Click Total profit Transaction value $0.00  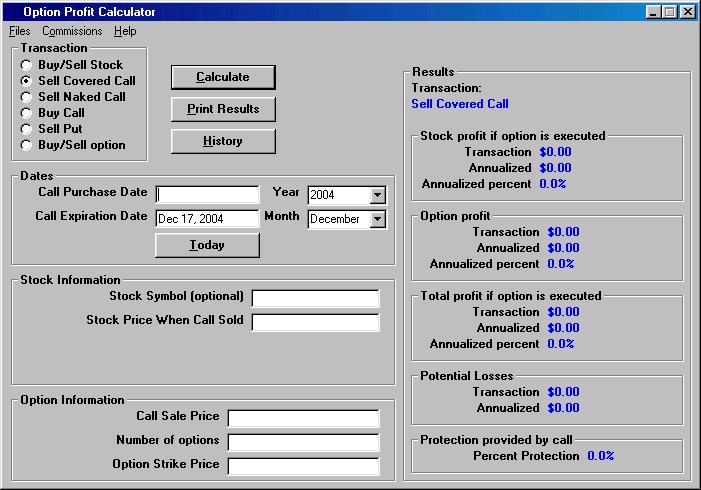tap(563, 312)
